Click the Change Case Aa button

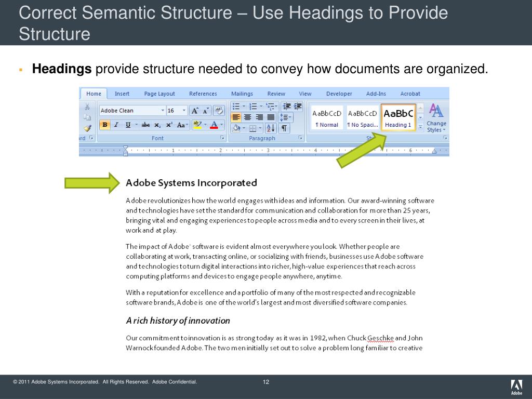point(182,125)
